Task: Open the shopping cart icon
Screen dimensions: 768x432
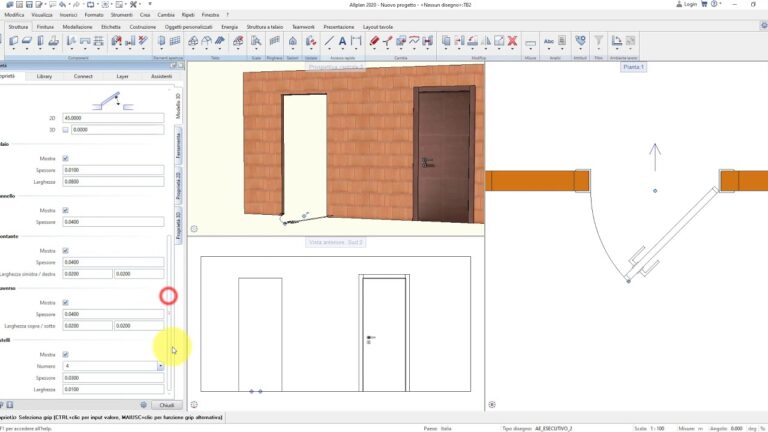Action: pyautogui.click(x=704, y=4)
